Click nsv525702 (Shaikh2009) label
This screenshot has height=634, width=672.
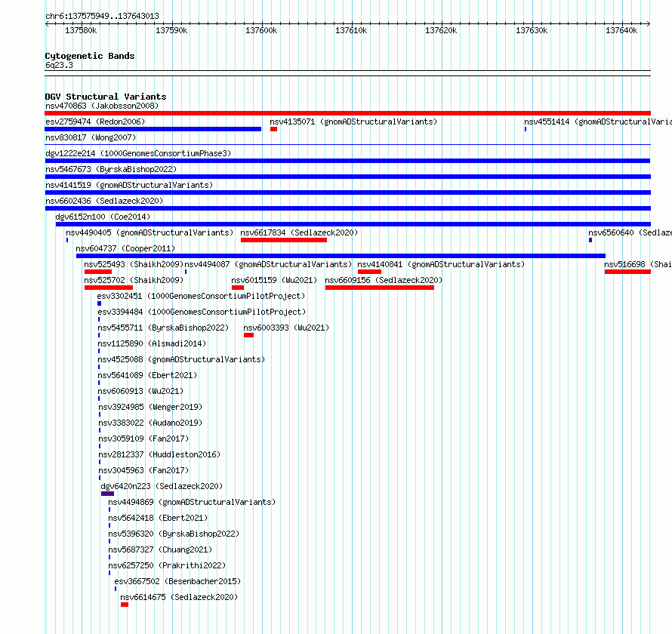134,280
